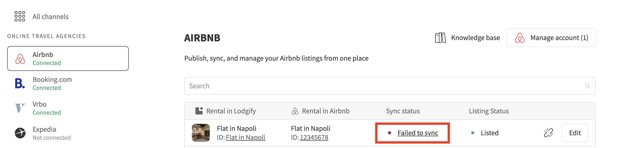Click the Booking.com logo icon

[x=20, y=83]
